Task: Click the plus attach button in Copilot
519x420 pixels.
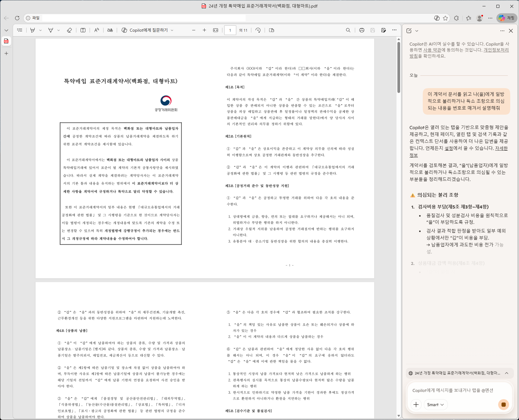Action: (416, 405)
